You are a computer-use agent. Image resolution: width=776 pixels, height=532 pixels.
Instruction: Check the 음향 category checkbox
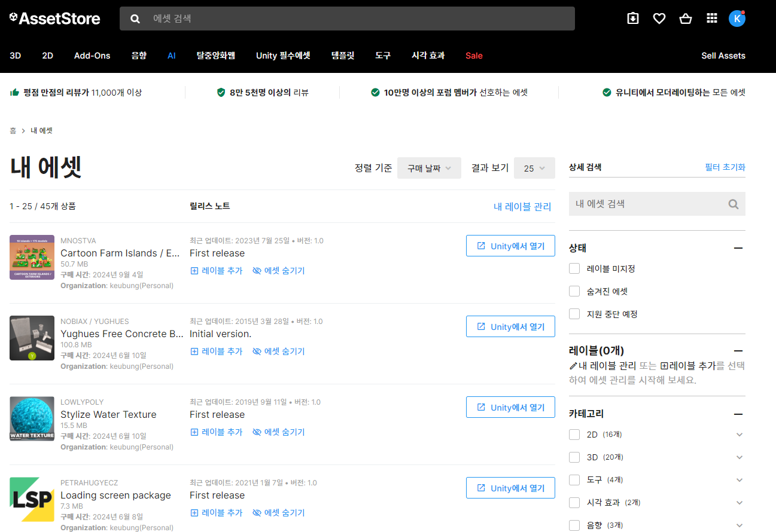click(574, 525)
